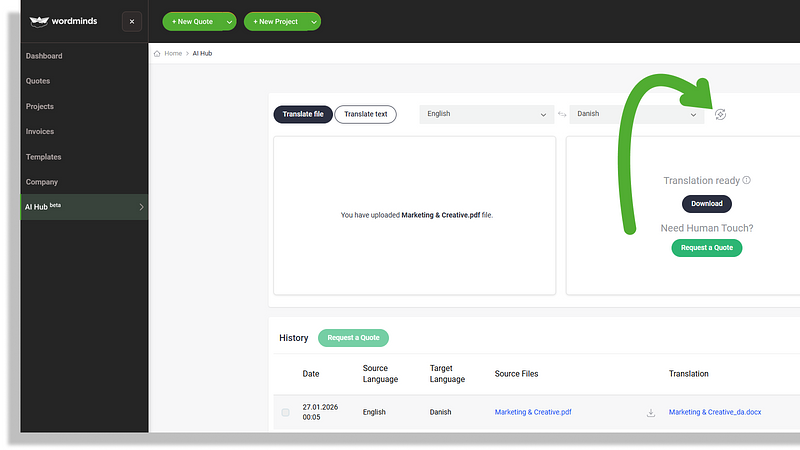
Task: Expand the New Quote dropdown arrow
Action: tap(230, 21)
